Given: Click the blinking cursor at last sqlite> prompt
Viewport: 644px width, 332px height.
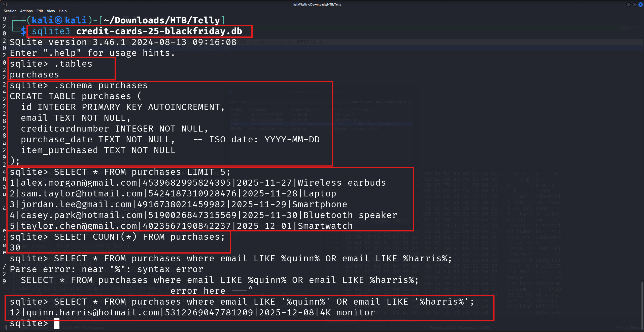Looking at the screenshot, I should 57,323.
